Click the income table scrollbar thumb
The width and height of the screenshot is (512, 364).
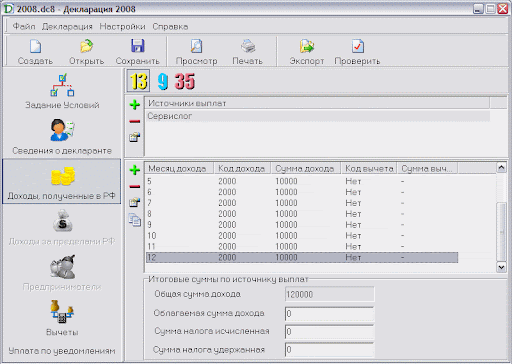point(501,232)
